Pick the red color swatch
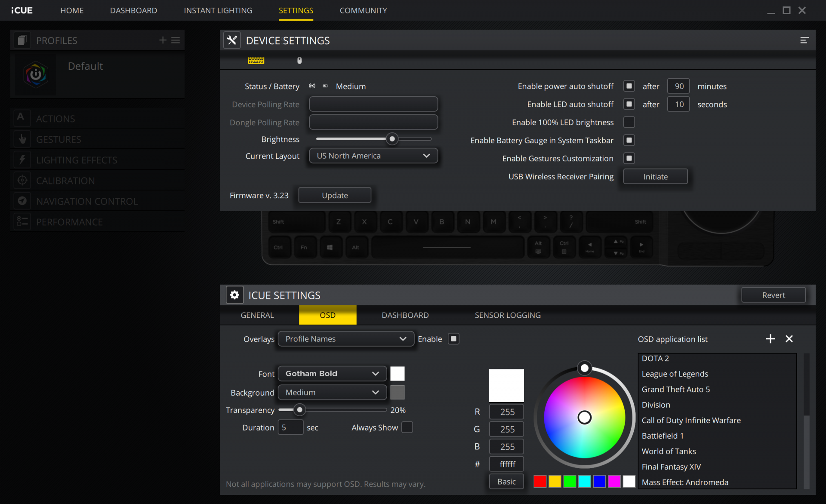 coord(540,482)
